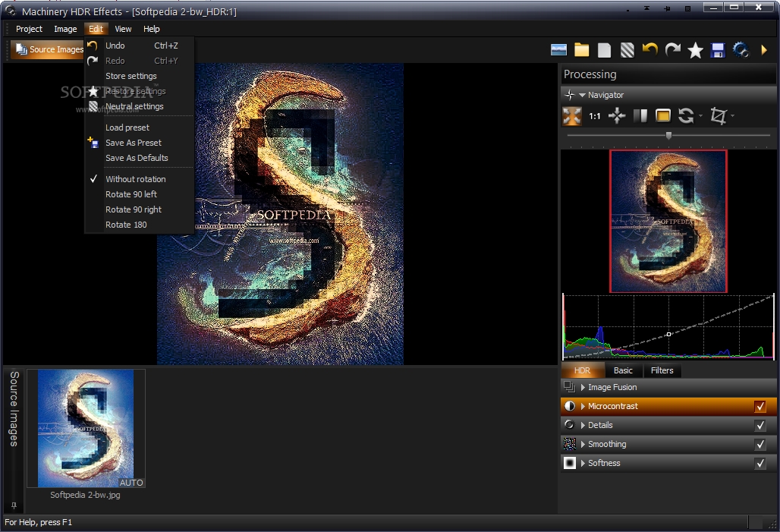The height and width of the screenshot is (532, 780).
Task: Open the View menu
Action: pos(123,29)
